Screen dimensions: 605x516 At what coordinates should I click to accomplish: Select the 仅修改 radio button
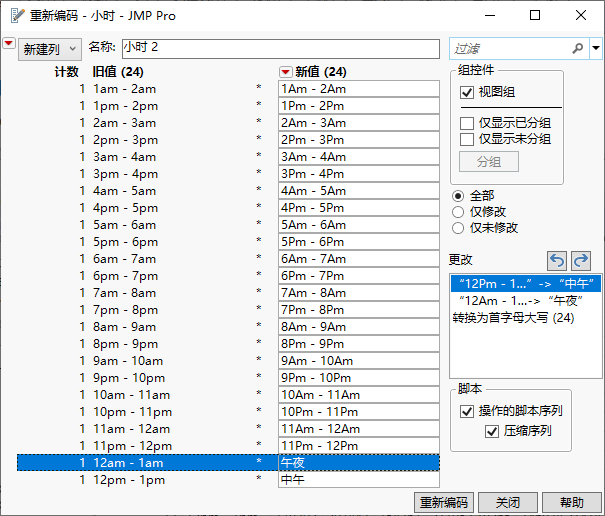[x=458, y=212]
